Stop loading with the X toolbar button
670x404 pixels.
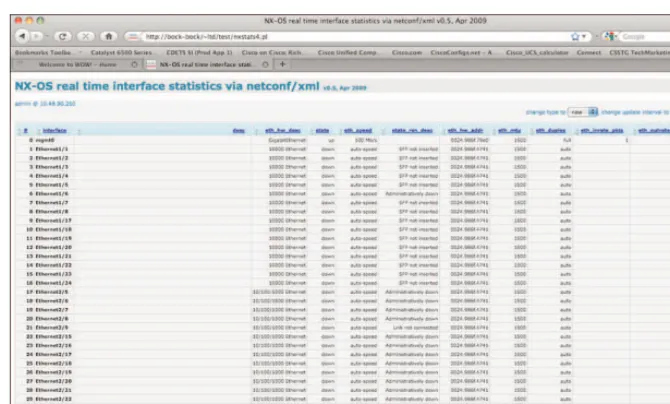85,36
